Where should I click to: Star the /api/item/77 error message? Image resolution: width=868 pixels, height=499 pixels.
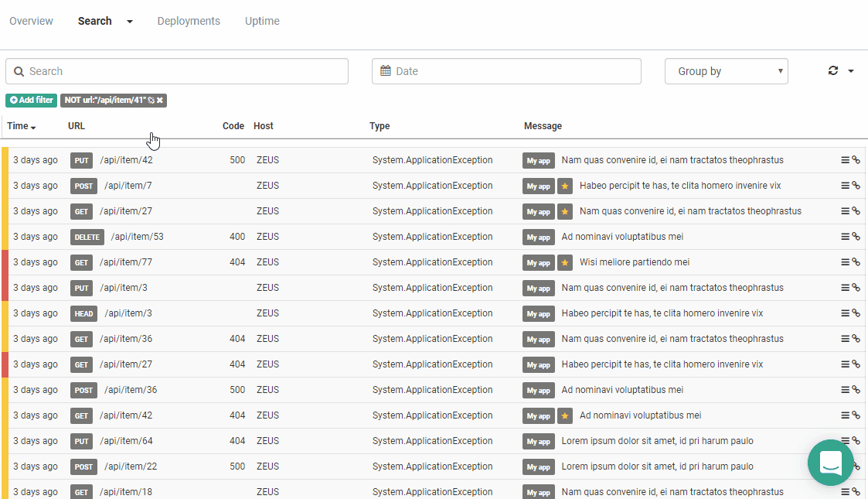(565, 261)
